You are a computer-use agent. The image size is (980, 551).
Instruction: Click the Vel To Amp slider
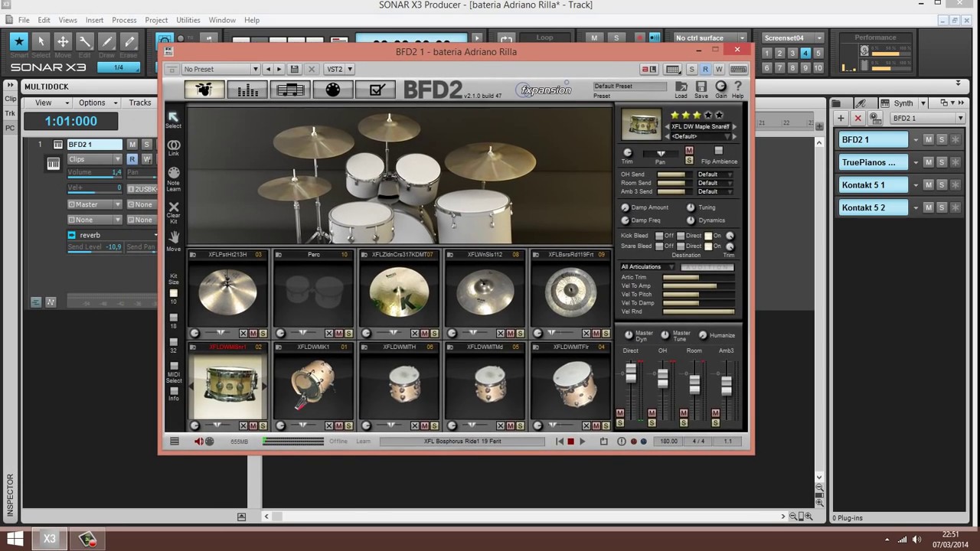tap(698, 286)
